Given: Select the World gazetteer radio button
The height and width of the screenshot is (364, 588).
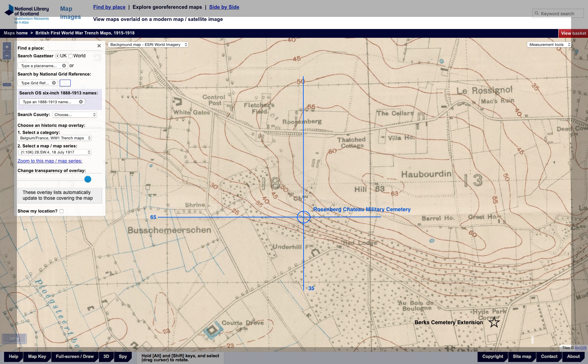Looking at the screenshot, I should 71,56.
